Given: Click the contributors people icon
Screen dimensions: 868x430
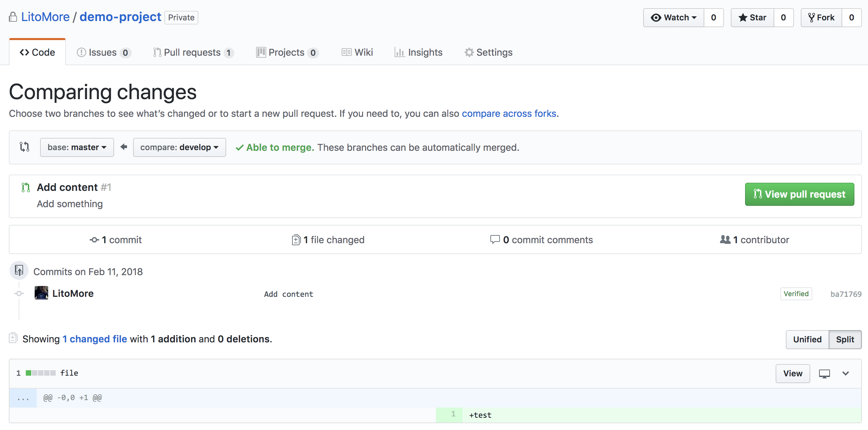Looking at the screenshot, I should coord(725,240).
